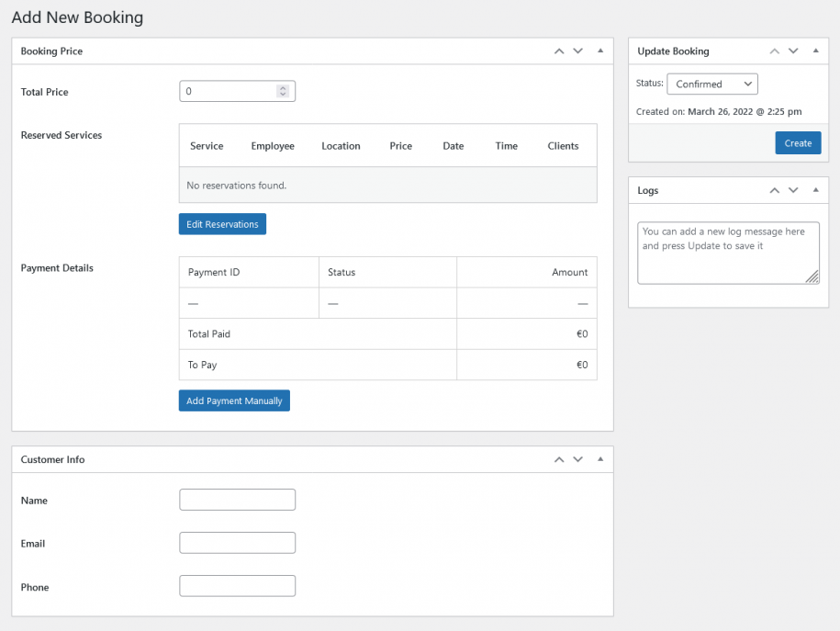Select the Service column header
Image resolution: width=840 pixels, height=631 pixels.
pos(207,145)
